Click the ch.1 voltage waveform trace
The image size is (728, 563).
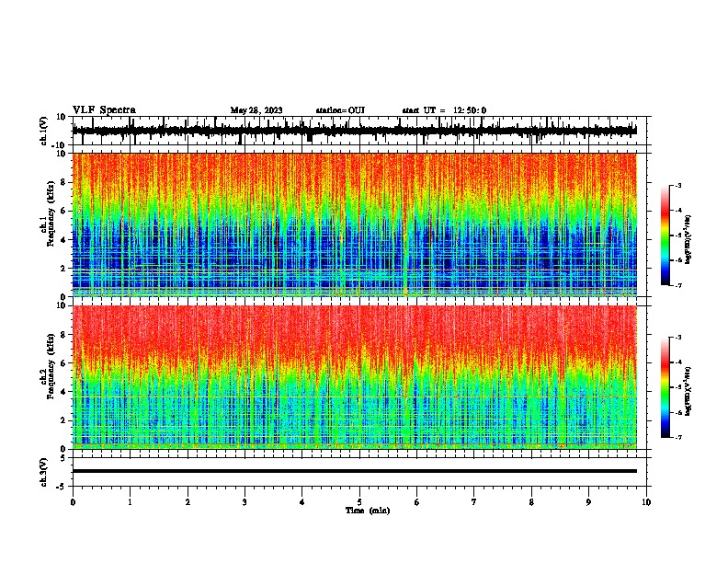coord(354,131)
